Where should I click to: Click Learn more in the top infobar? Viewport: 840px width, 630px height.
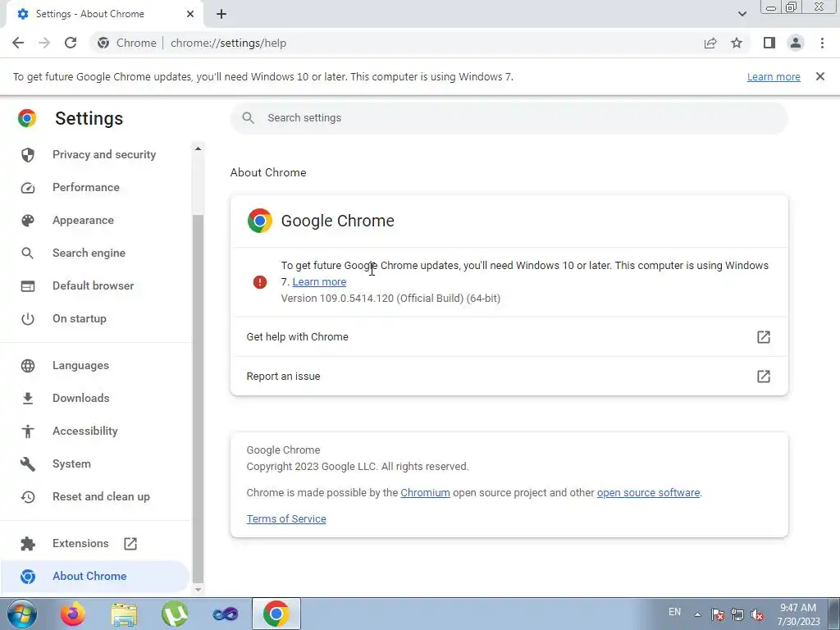pos(774,77)
